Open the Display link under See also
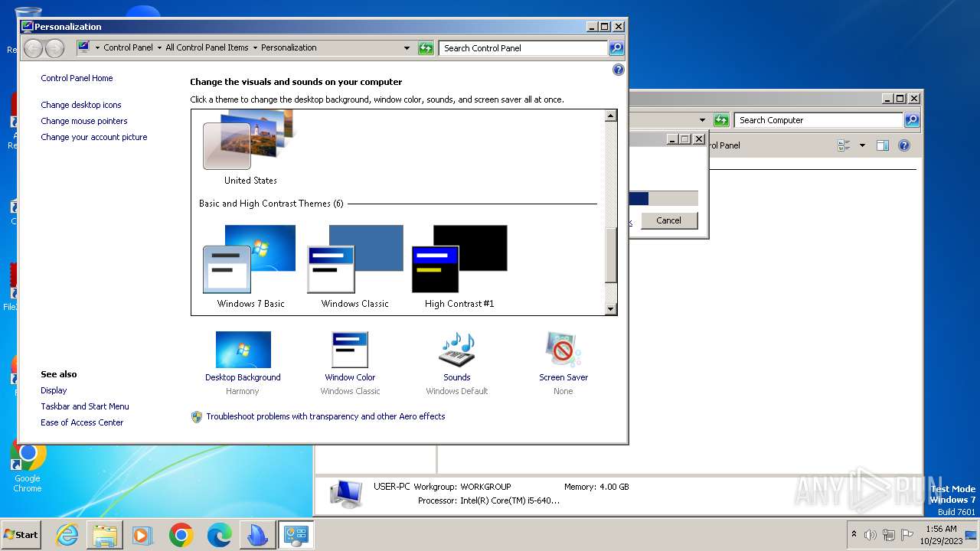The height and width of the screenshot is (551, 980). pyautogui.click(x=54, y=390)
